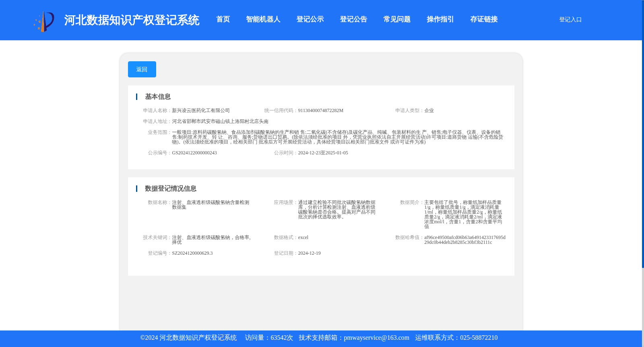
Task: Click 公示时间 value 2024-12-23至2025-01-05
Action: point(323,153)
